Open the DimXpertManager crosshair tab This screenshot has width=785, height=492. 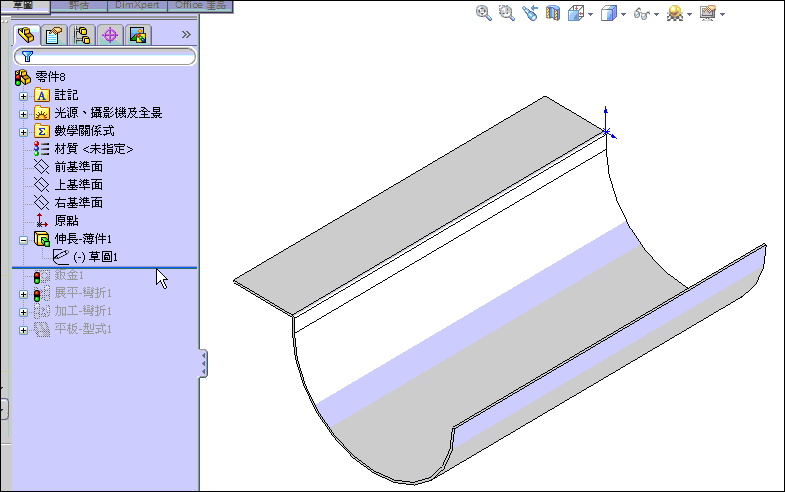(110, 35)
